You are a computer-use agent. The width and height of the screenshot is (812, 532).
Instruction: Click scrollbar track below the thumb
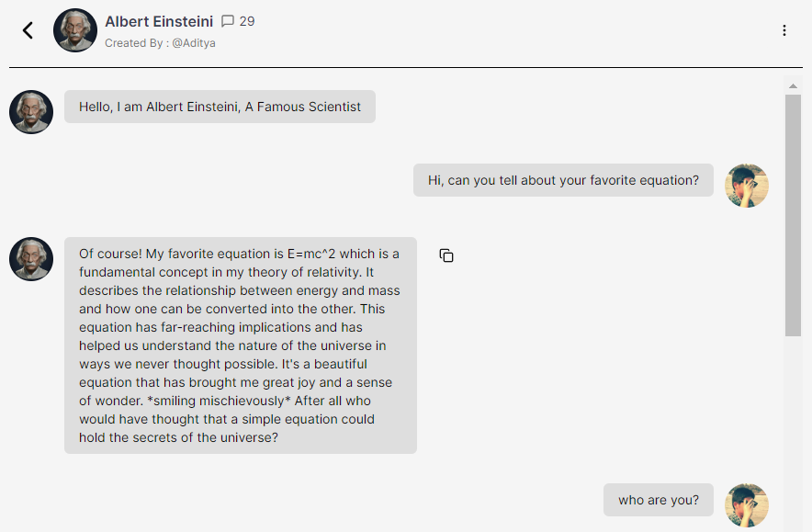click(793, 432)
